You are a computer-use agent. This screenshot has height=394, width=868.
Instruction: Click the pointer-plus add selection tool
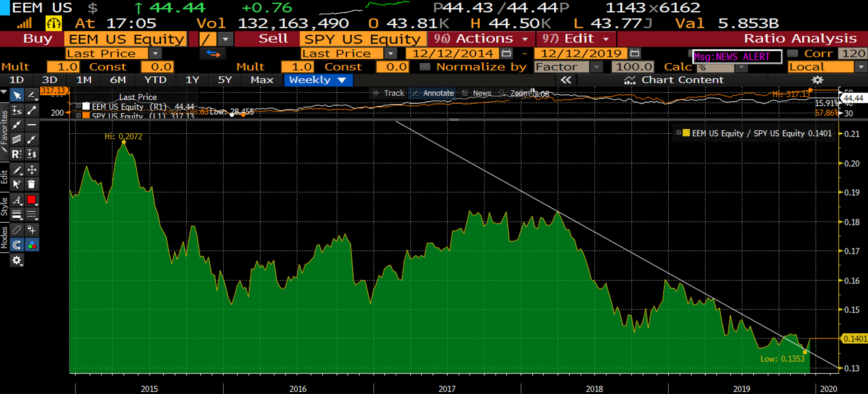click(17, 184)
